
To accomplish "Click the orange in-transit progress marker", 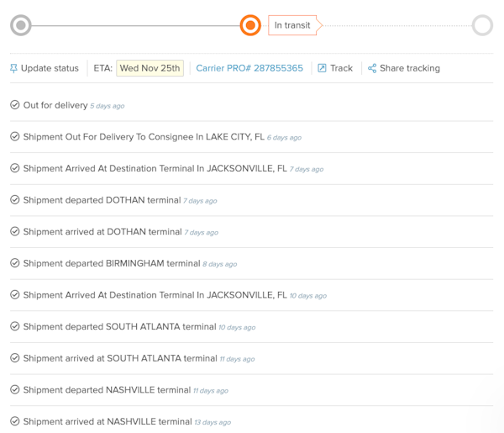I will (250, 25).
